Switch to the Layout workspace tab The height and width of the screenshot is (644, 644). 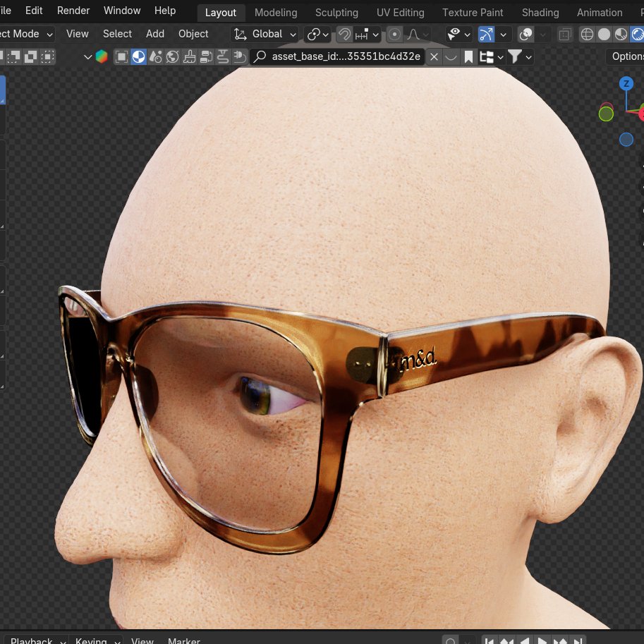(221, 13)
